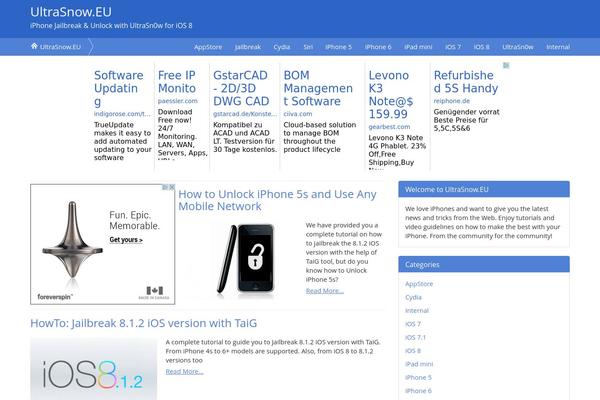Click the Categories widget header
This screenshot has width=600, height=400.
pos(484,264)
